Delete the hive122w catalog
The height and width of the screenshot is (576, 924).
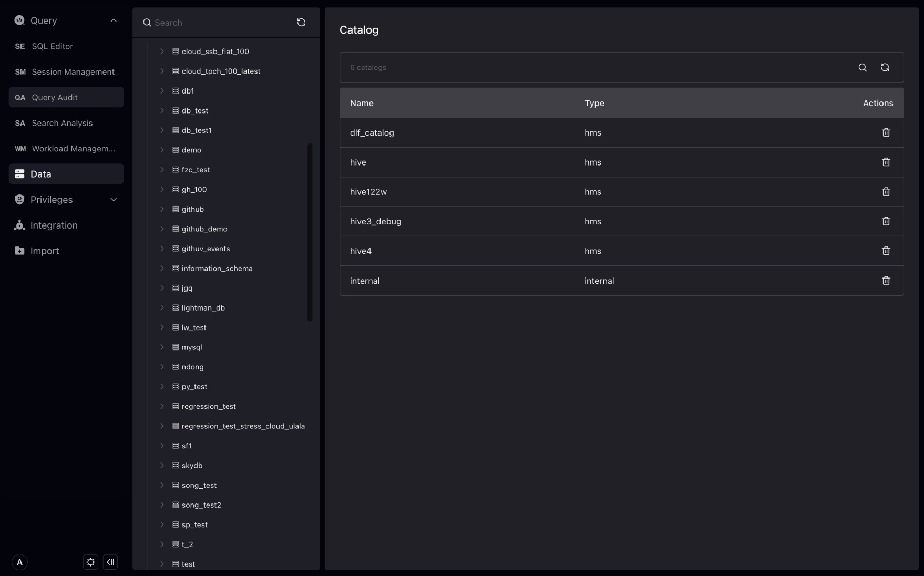click(x=886, y=192)
